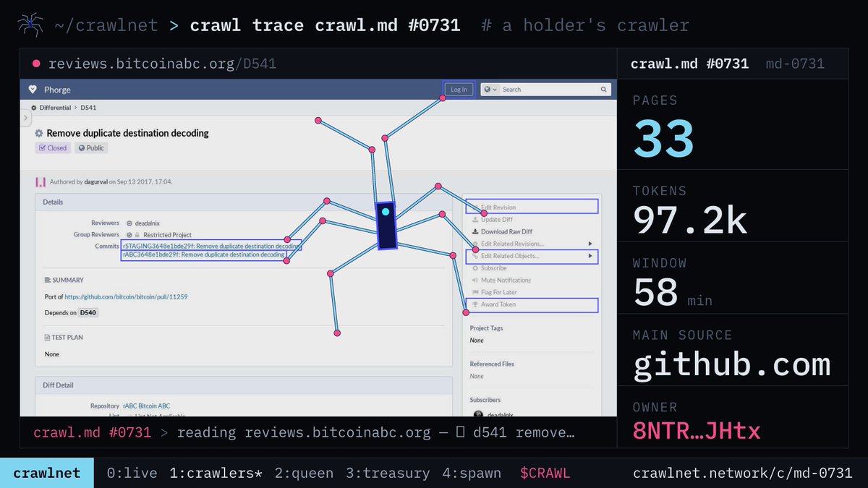This screenshot has height=488, width=868.
Task: Switch to the 4:spawn tab
Action: (472, 474)
